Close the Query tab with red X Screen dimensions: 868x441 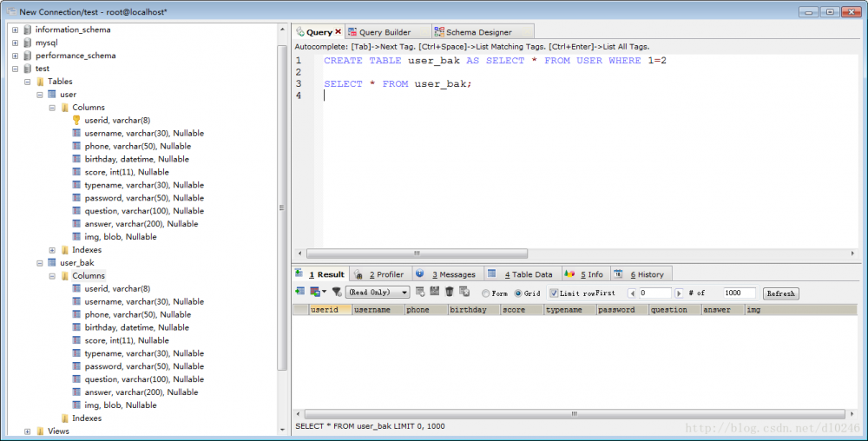[339, 32]
